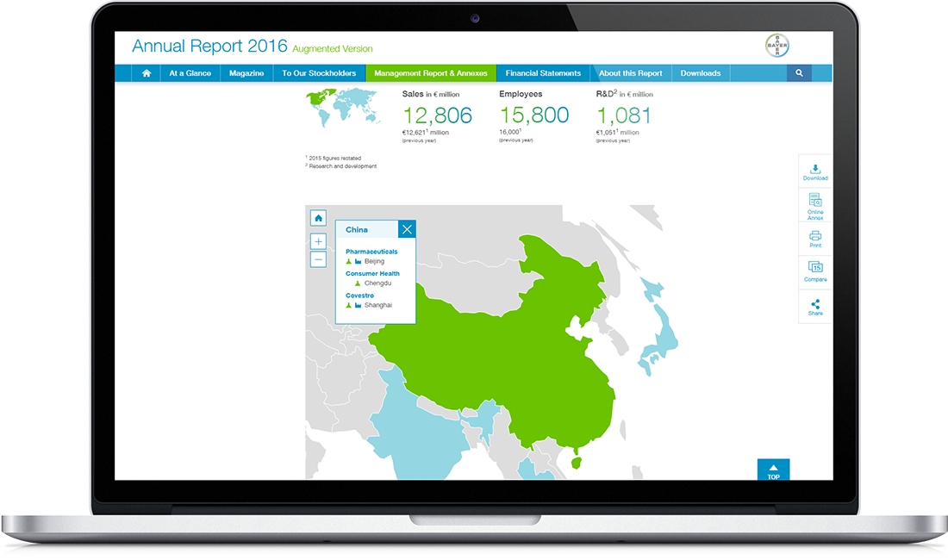This screenshot has height=560, width=948.
Task: Open the search magnifier in the nav bar
Action: pyautogui.click(x=799, y=73)
